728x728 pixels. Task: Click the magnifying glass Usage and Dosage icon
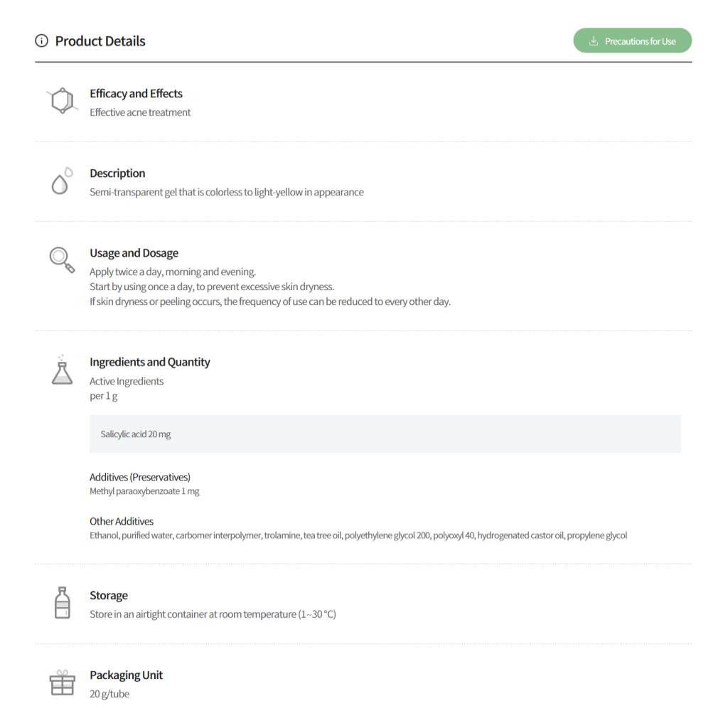pos(62,259)
